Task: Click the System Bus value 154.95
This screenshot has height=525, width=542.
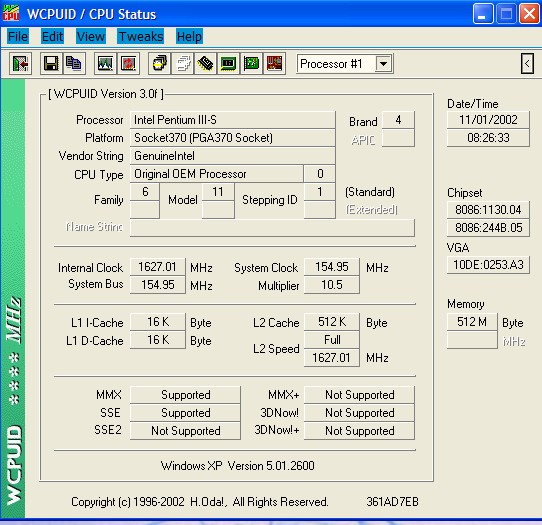Action: [x=158, y=285]
